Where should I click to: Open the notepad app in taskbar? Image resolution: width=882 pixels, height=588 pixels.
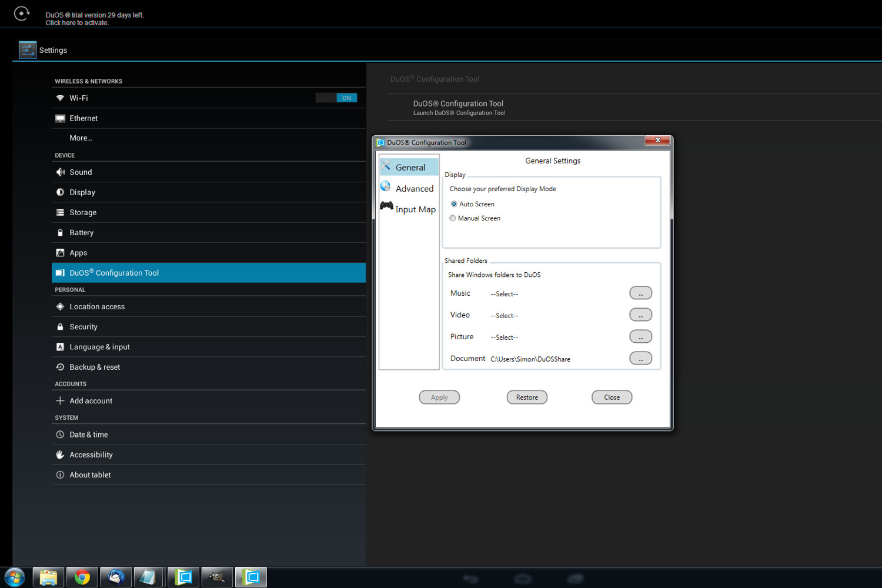pos(149,577)
